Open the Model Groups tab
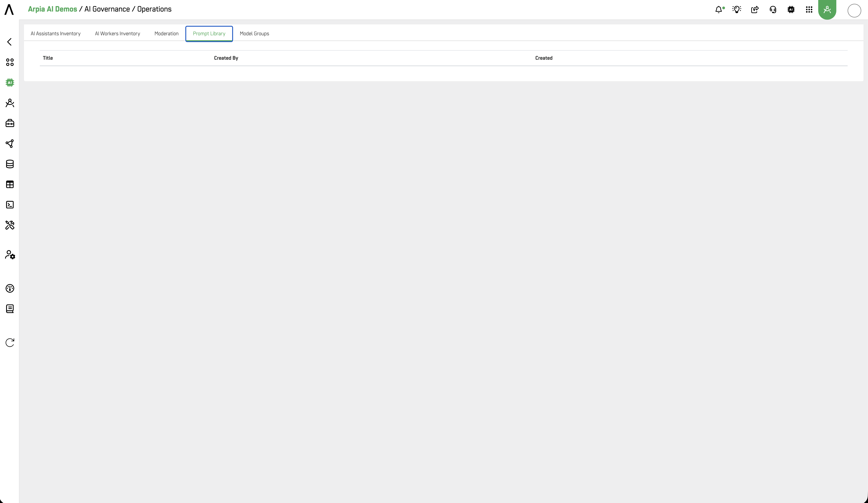This screenshot has width=868, height=503. click(x=254, y=33)
